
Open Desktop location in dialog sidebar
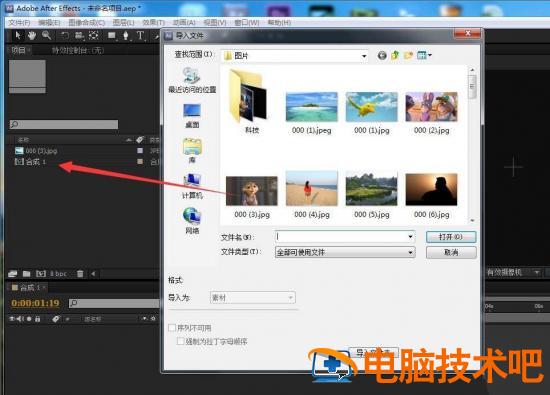click(x=192, y=116)
